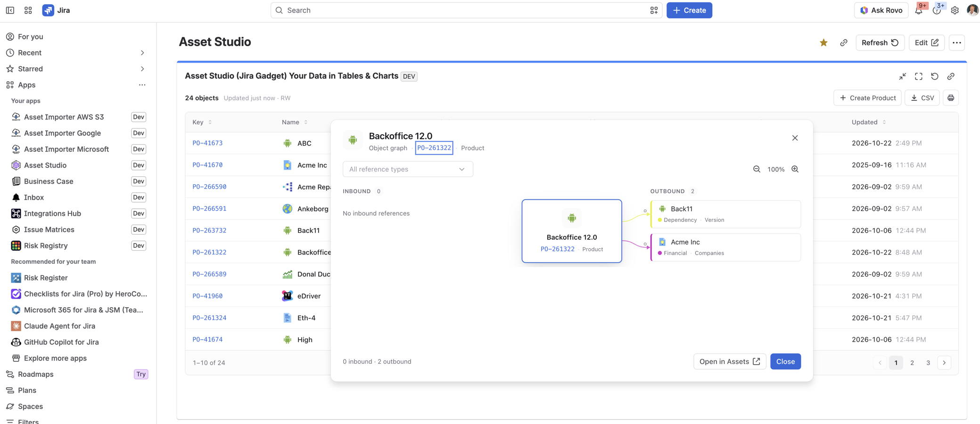Open the app switcher grid icon
The width and height of the screenshot is (980, 424).
pos(28,10)
